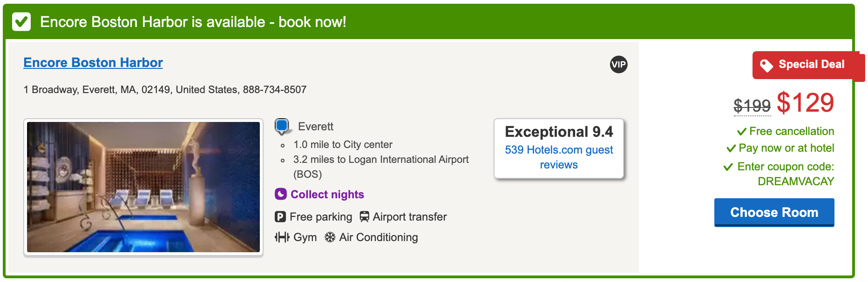Click the Free parking P icon
The image size is (868, 282).
click(280, 217)
